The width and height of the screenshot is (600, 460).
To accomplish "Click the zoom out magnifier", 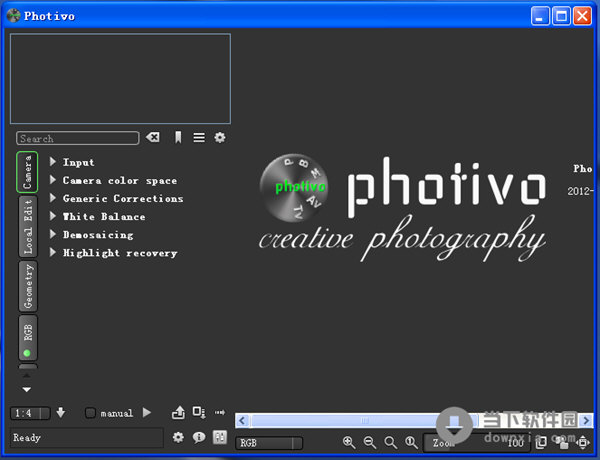I will [x=370, y=442].
